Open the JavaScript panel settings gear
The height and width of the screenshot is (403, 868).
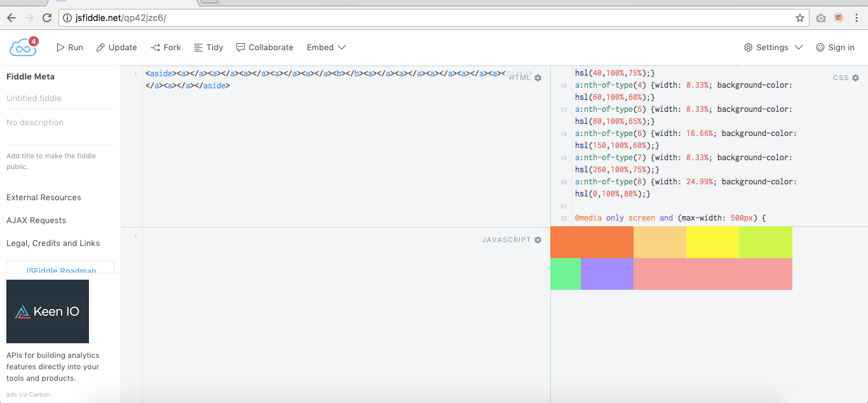coord(538,240)
